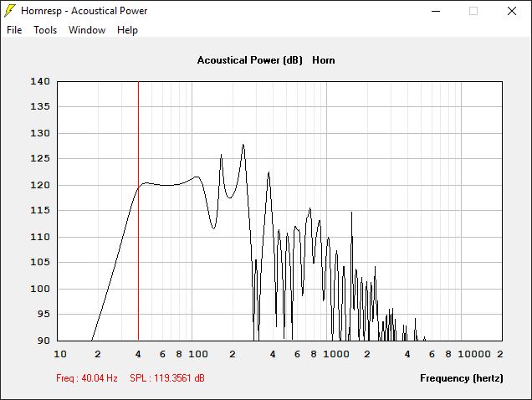Click the 120 dB y-axis label
This screenshot has height=400, width=532.
pyautogui.click(x=40, y=186)
